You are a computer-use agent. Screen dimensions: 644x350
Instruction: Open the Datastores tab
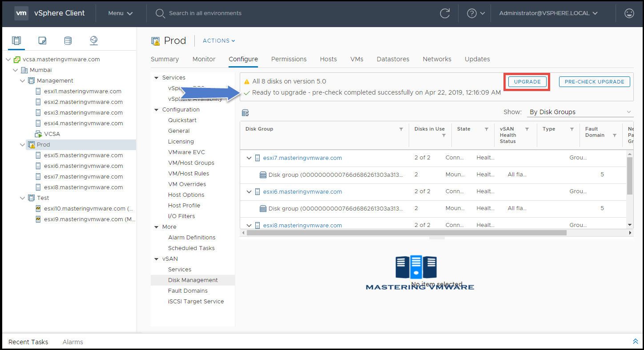point(393,59)
